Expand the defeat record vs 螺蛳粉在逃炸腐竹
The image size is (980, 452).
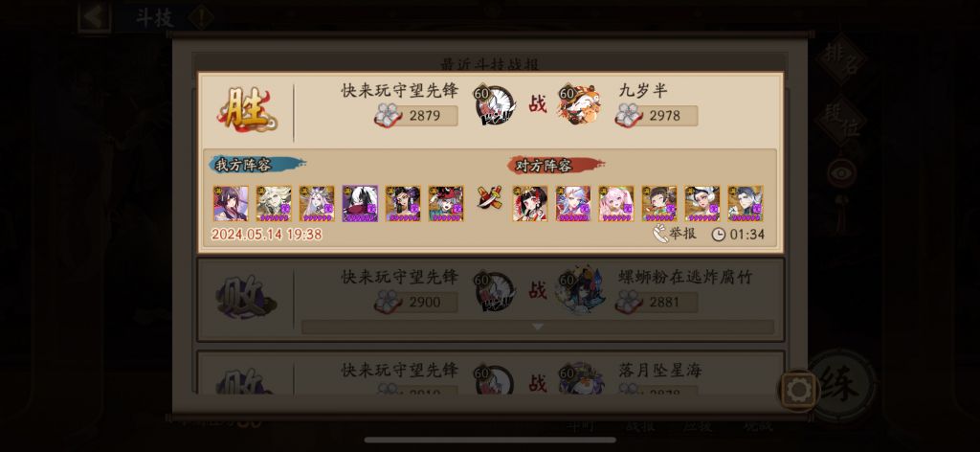[491, 300]
